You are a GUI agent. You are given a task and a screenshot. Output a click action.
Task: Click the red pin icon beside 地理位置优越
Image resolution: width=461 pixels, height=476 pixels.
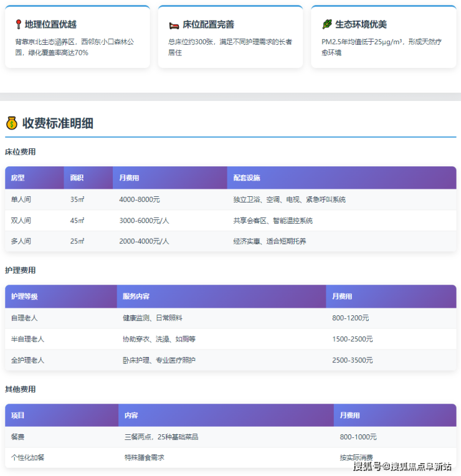19,25
